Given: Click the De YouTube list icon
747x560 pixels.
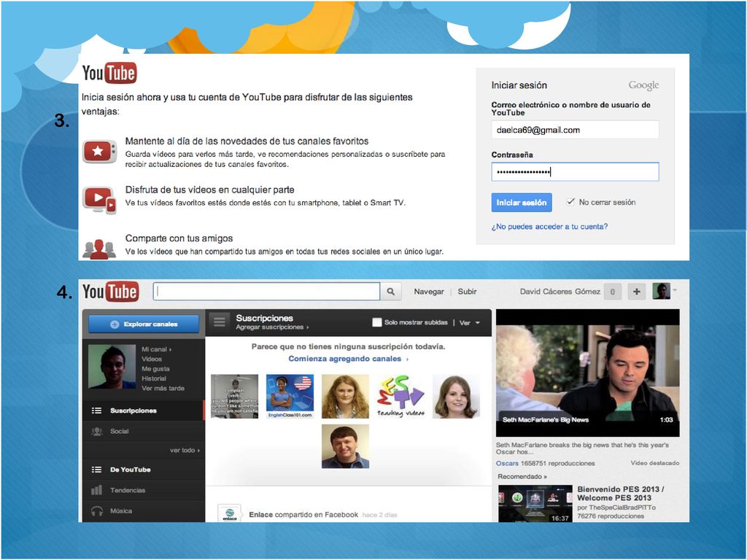Looking at the screenshot, I should pyautogui.click(x=97, y=470).
